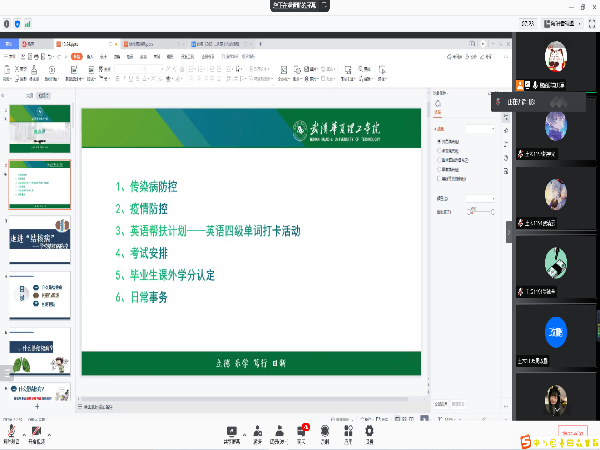
Task: Tick the hide background graphics checkbox
Action: [438, 177]
